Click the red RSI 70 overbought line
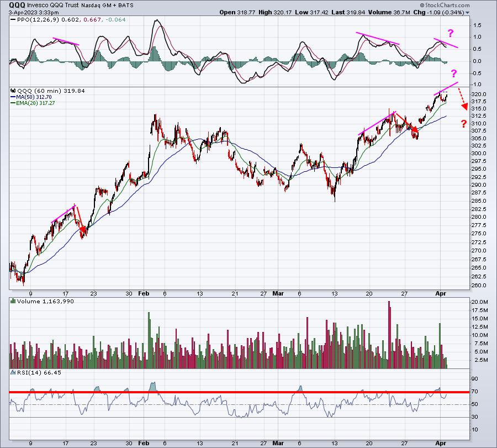The height and width of the screenshot is (448, 497). click(x=239, y=392)
